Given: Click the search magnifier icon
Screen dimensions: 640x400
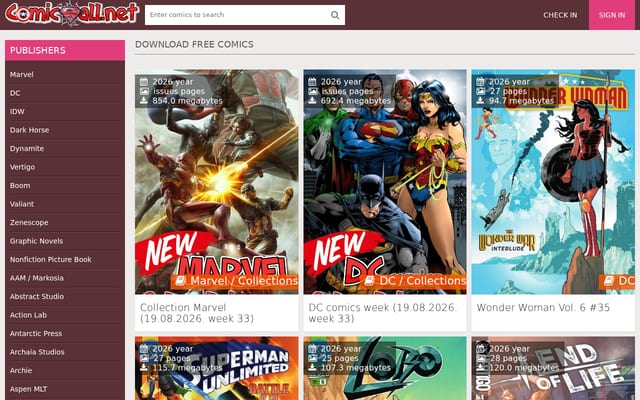Looking at the screenshot, I should tap(335, 15).
